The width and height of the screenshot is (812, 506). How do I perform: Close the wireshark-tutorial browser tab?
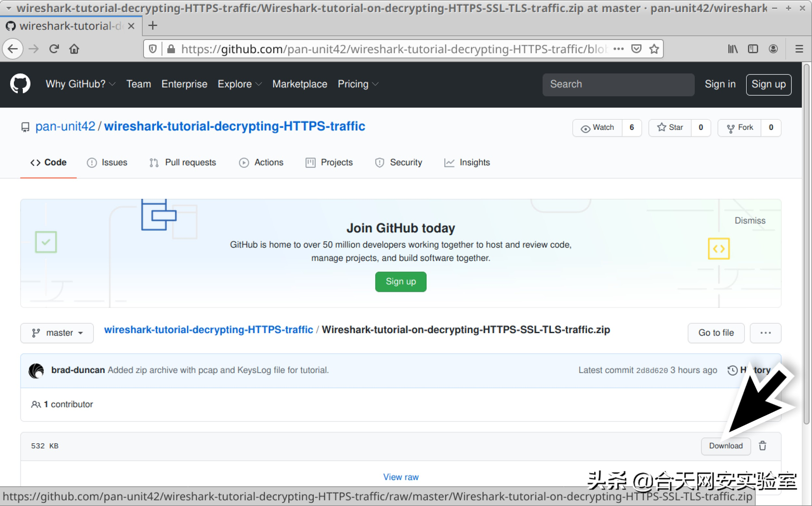coord(131,26)
